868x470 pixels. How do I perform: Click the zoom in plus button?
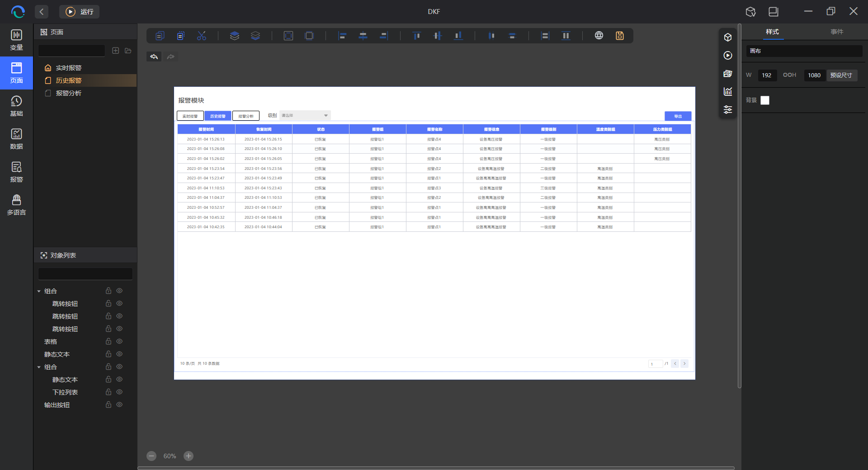pyautogui.click(x=189, y=456)
